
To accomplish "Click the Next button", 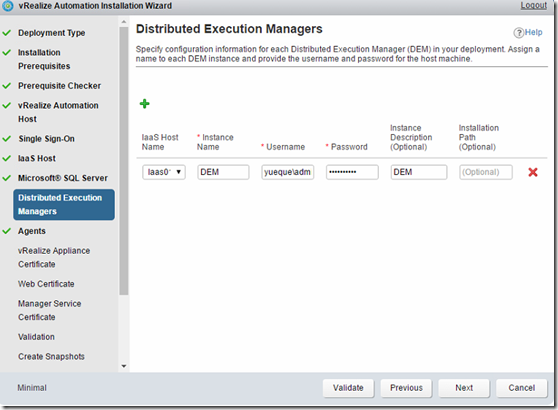I will pos(464,388).
